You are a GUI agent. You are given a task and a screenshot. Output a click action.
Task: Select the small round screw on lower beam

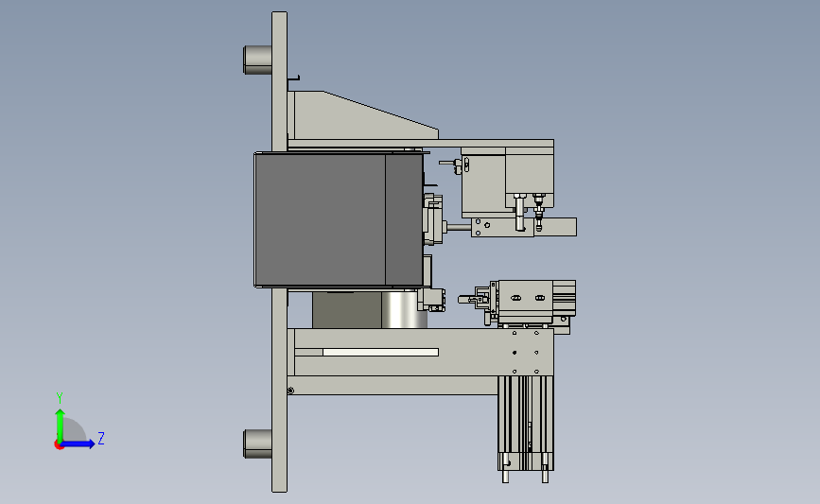coord(290,391)
